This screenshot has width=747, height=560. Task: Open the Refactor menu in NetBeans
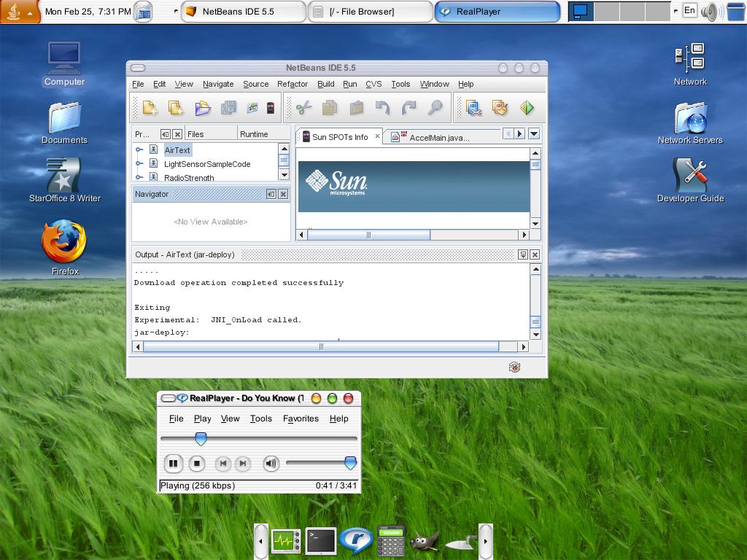(x=293, y=84)
